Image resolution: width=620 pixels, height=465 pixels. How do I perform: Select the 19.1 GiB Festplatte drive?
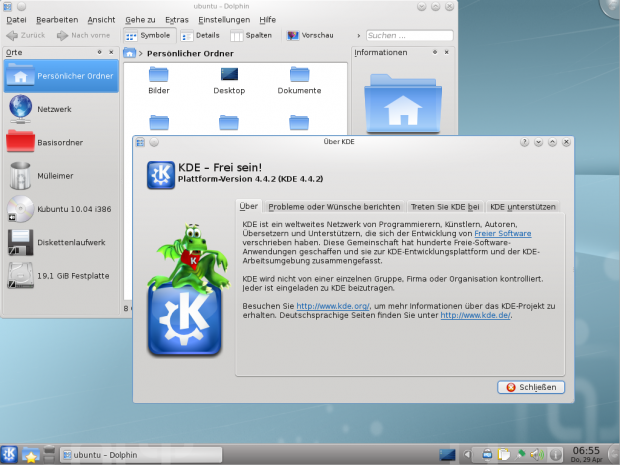coord(61,276)
